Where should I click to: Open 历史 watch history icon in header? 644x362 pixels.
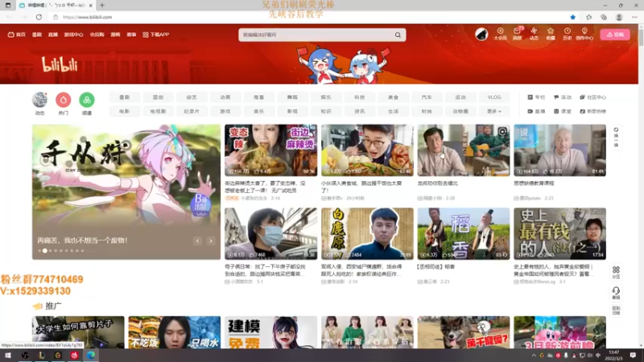568,34
